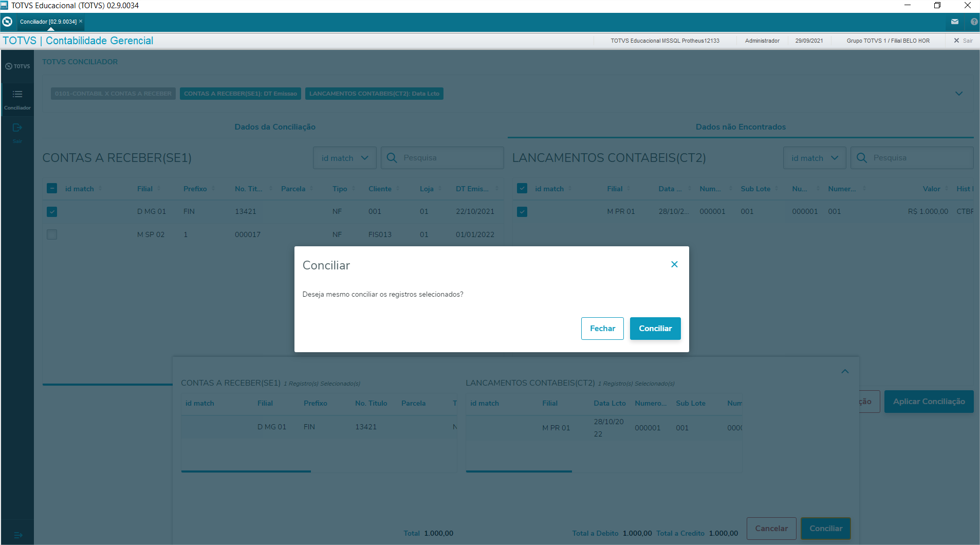The width and height of the screenshot is (980, 545).
Task: Click the Administrador user label
Action: click(x=762, y=41)
